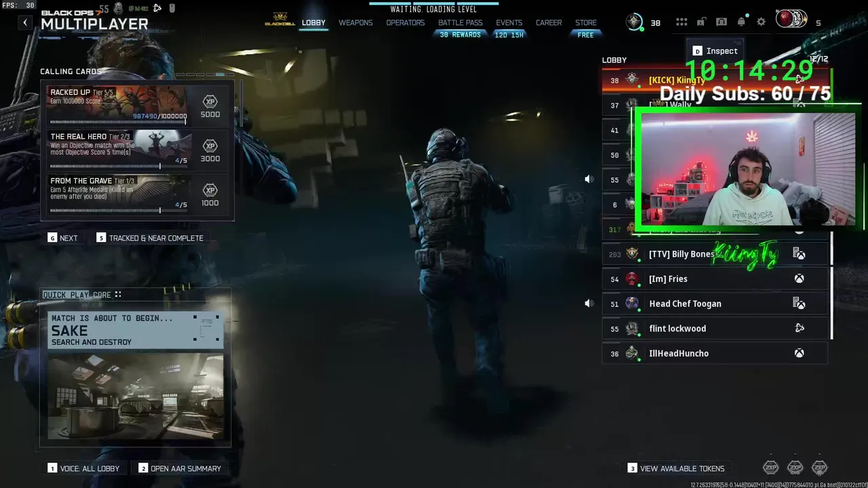Click the speaker icon beside level 55 player
The image size is (868, 488).
click(x=589, y=180)
